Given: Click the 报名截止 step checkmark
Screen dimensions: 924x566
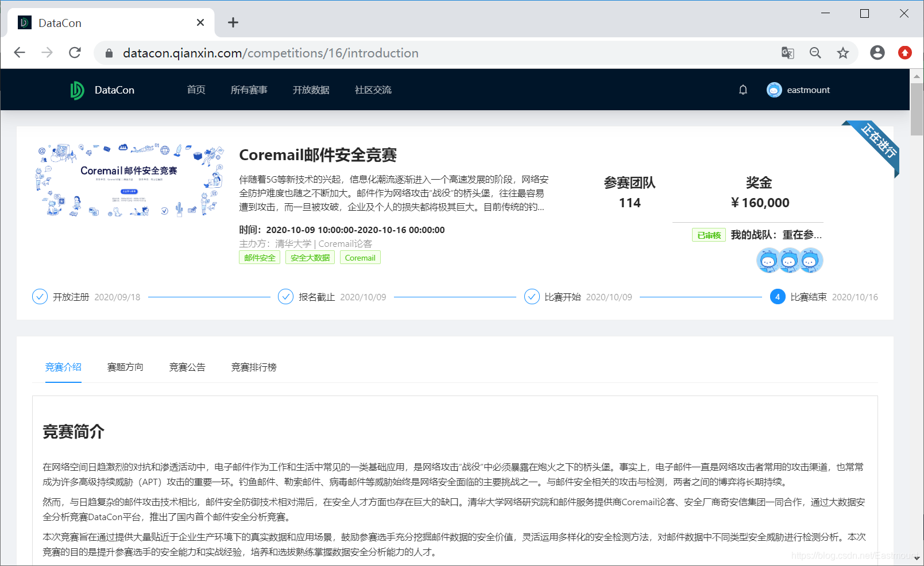Looking at the screenshot, I should (285, 297).
